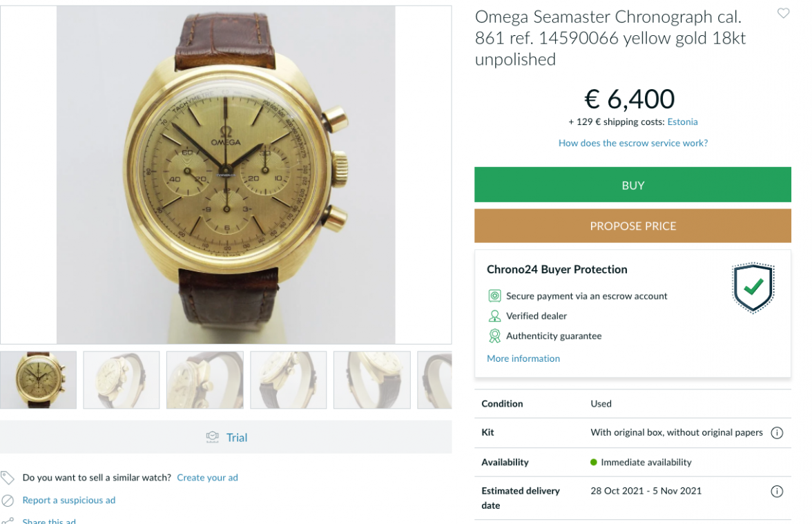Add watch to favorites with heart icon
The height and width of the screenshot is (524, 812).
(x=783, y=13)
